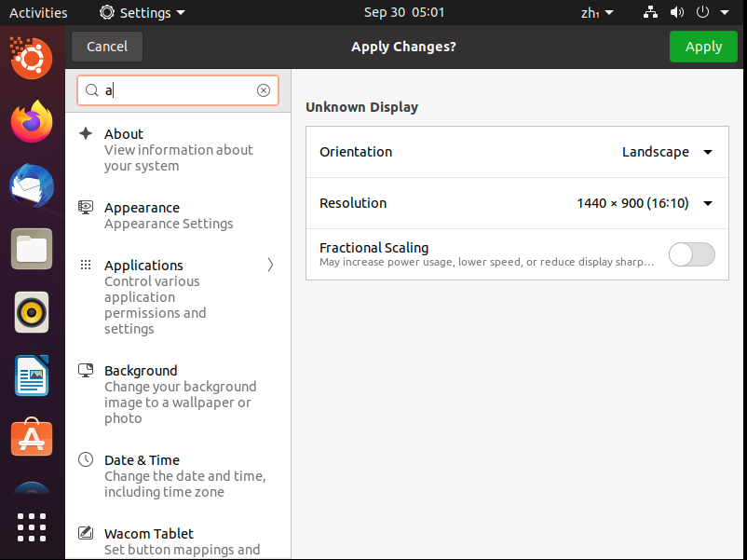
Task: Launch Rhythmbox music player from dock
Action: [x=32, y=312]
